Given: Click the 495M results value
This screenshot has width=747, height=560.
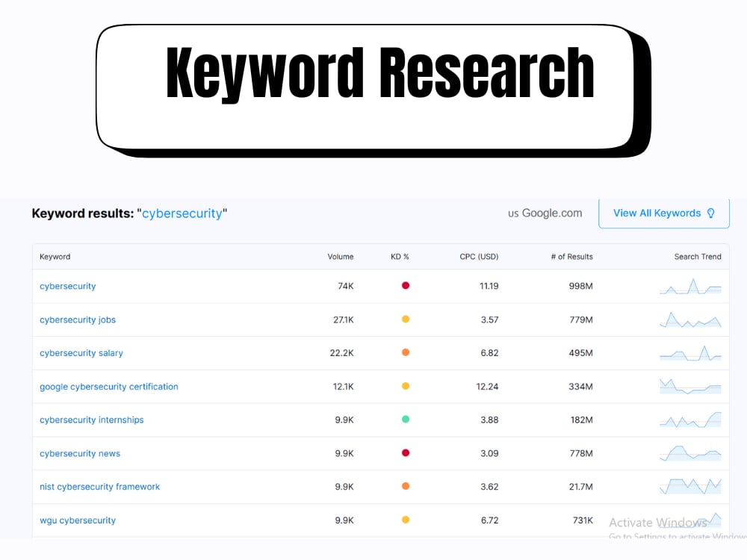Looking at the screenshot, I should pos(580,353).
